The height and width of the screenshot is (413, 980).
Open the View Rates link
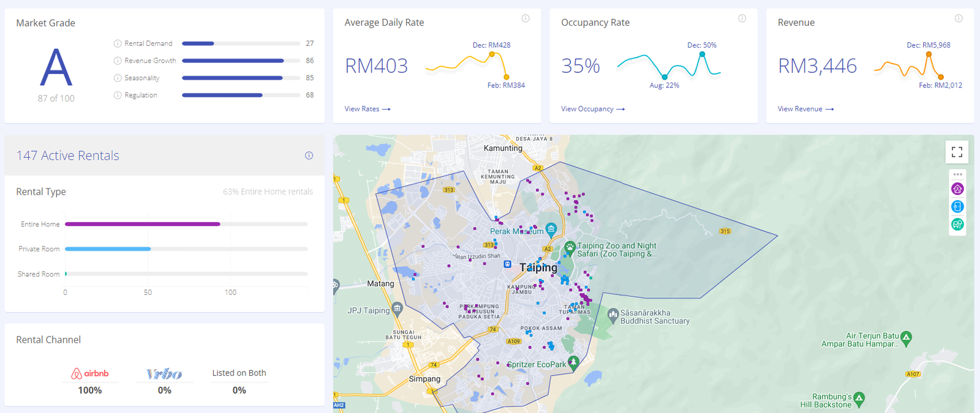pyautogui.click(x=367, y=109)
